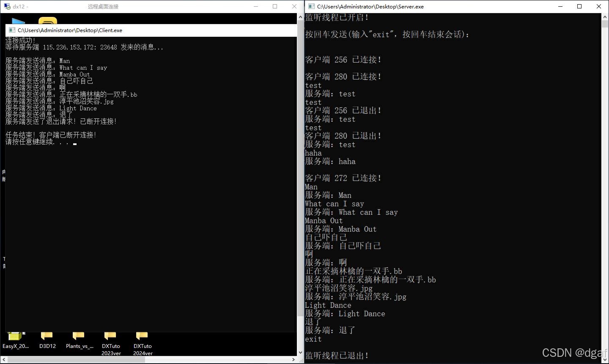Image resolution: width=609 pixels, height=364 pixels.
Task: Click the down arrow of the remote desktop vertical scrollbar
Action: coord(301,353)
